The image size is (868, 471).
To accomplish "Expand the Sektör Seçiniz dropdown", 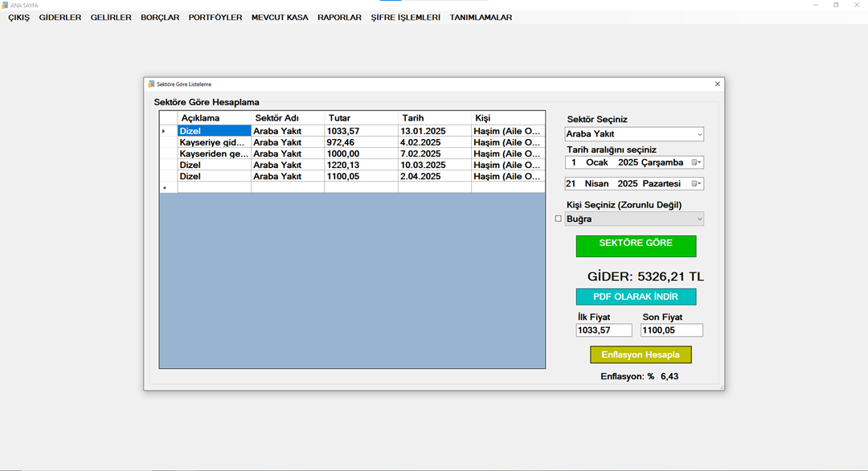I will [x=699, y=134].
